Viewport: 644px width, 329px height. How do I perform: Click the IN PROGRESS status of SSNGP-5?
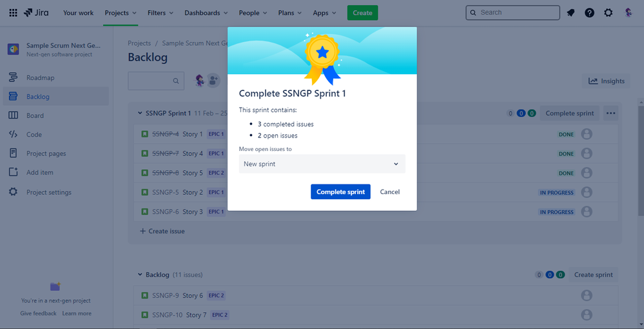coord(557,192)
